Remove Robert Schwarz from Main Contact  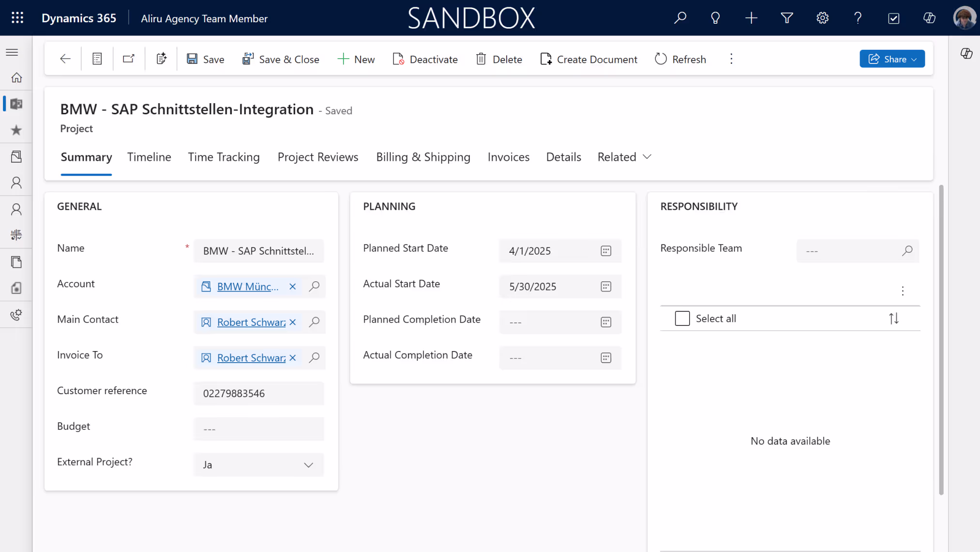[x=292, y=322]
